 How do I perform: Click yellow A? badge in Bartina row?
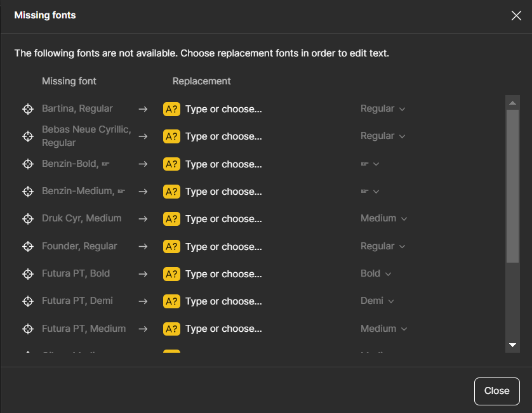[171, 109]
